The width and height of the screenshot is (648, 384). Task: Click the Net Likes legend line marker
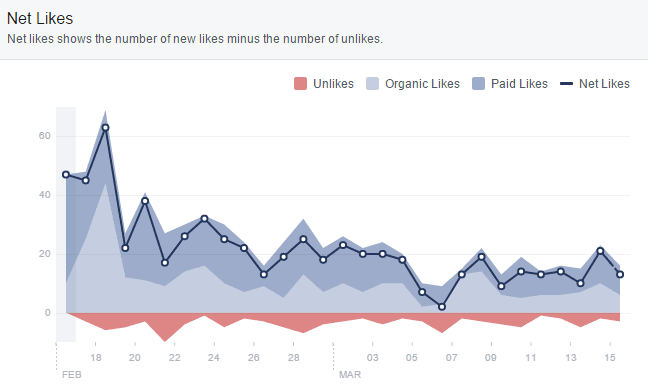[566, 83]
